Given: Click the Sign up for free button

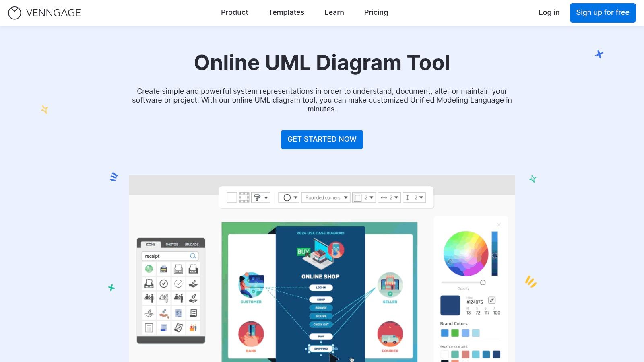Looking at the screenshot, I should [603, 12].
